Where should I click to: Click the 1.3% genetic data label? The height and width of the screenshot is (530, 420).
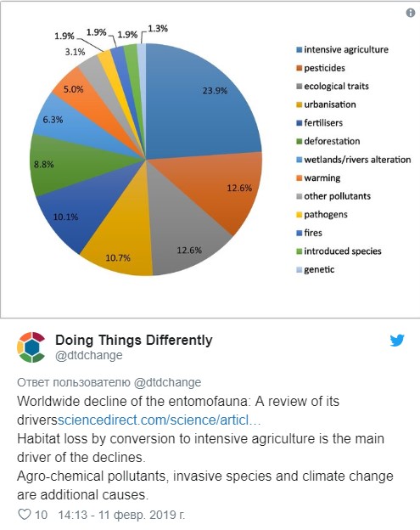[x=157, y=29]
